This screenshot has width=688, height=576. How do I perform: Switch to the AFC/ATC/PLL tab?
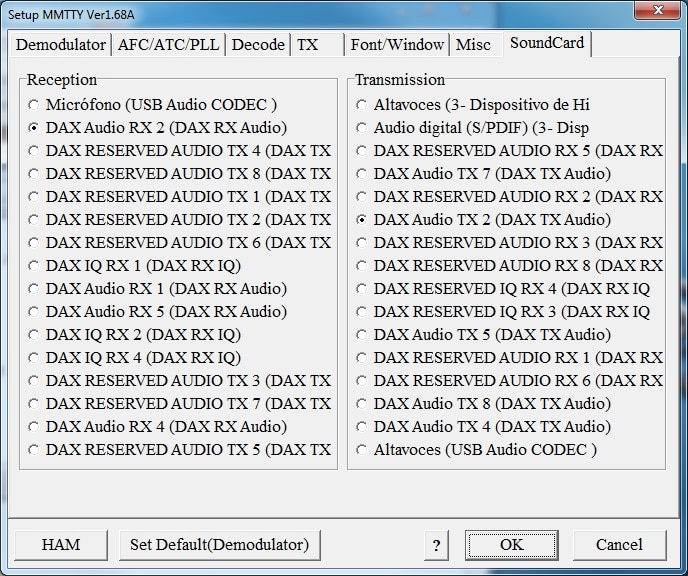point(168,45)
